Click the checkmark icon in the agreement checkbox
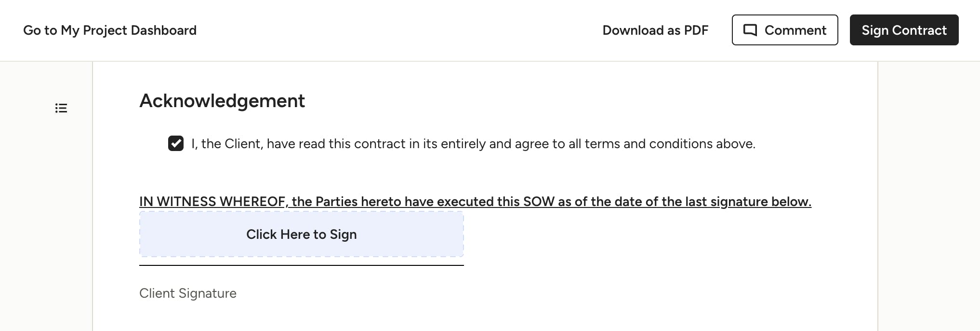This screenshot has height=331, width=980. (x=176, y=143)
